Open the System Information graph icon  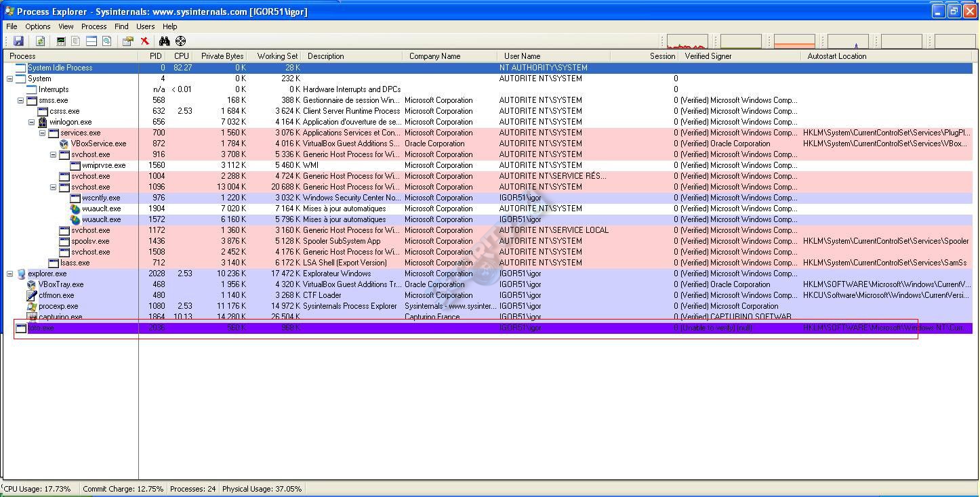pos(61,41)
